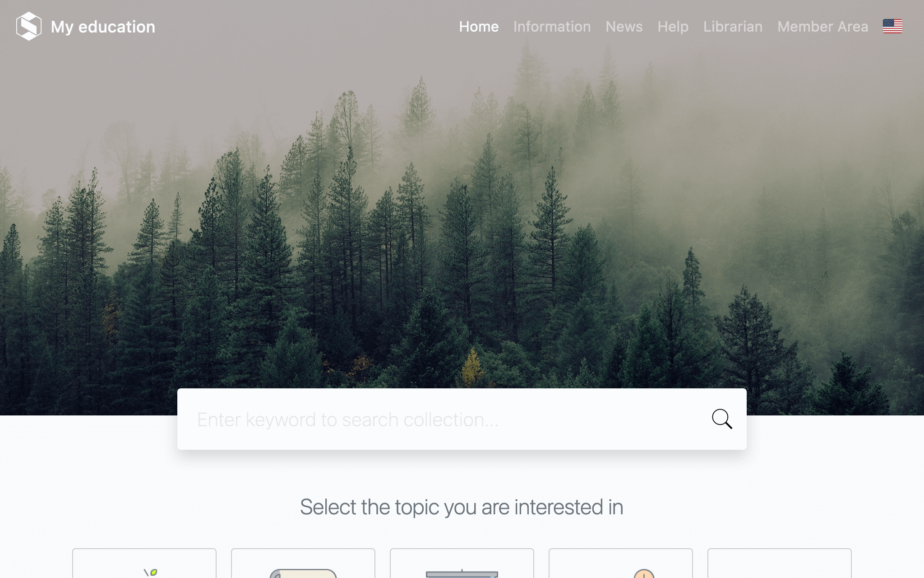This screenshot has height=578, width=924.
Task: Open the topic card with the scroll icon
Action: coord(303,563)
